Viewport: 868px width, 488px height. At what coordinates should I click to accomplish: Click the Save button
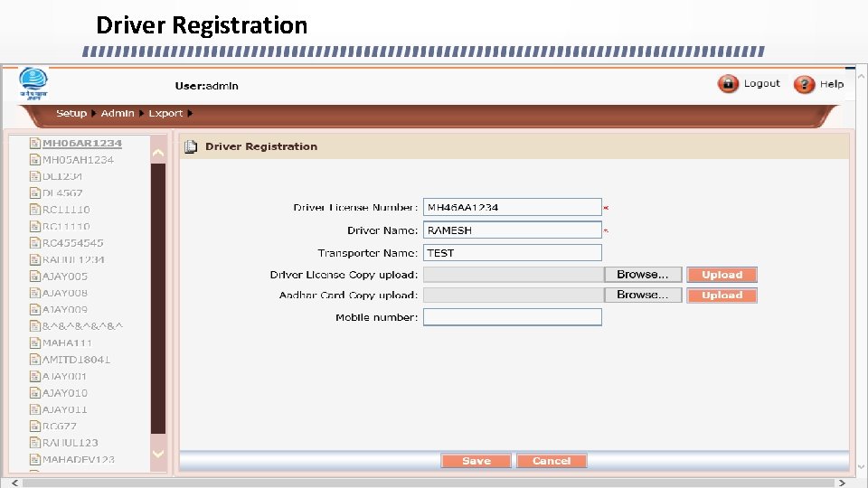pos(476,461)
